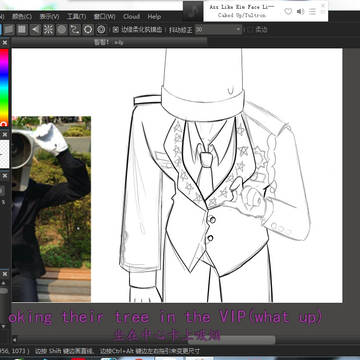This screenshot has height=360, width=360.
Task: Click the left scroll arrow below canvas
Action: click(x=14, y=340)
